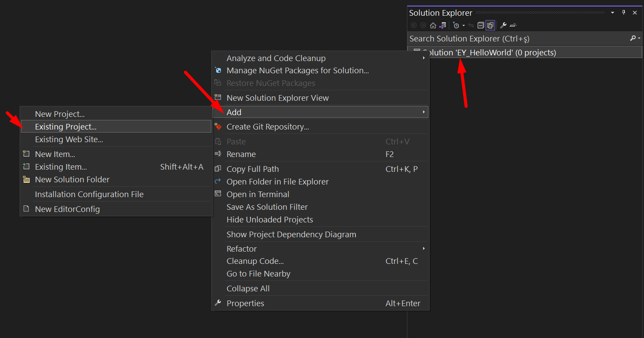This screenshot has width=644, height=338.
Task: Click the Collapse All toolbar icon
Action: (x=481, y=25)
